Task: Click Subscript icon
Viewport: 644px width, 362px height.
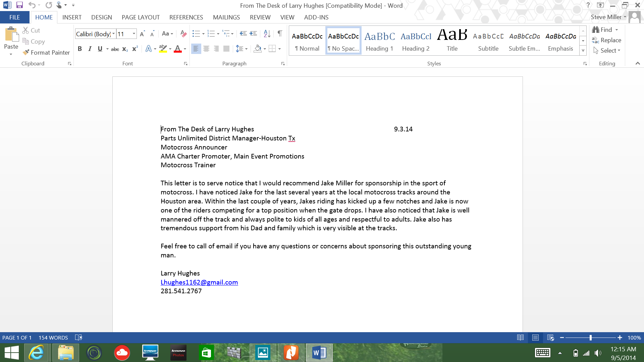Action: click(x=125, y=49)
